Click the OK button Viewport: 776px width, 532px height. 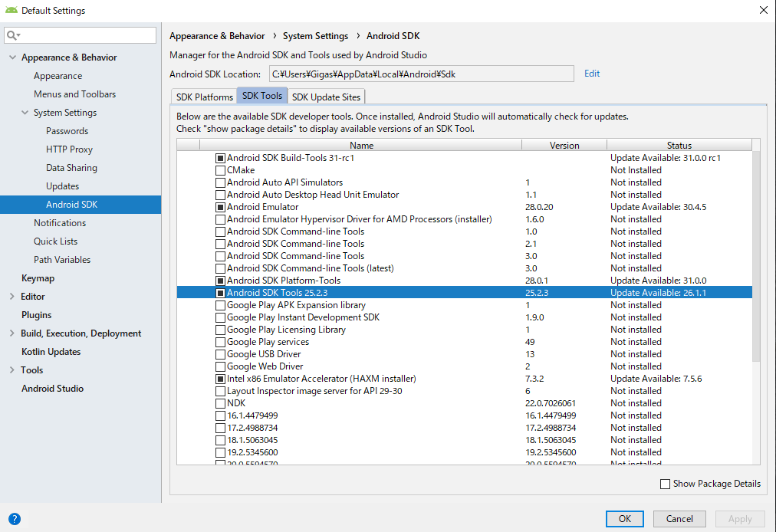(x=625, y=519)
